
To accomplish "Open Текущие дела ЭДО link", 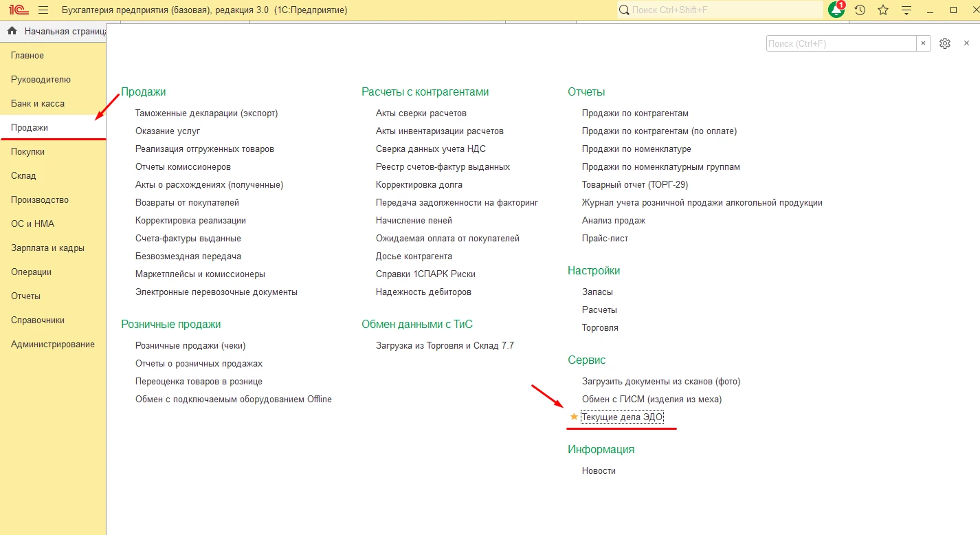I will (x=622, y=417).
